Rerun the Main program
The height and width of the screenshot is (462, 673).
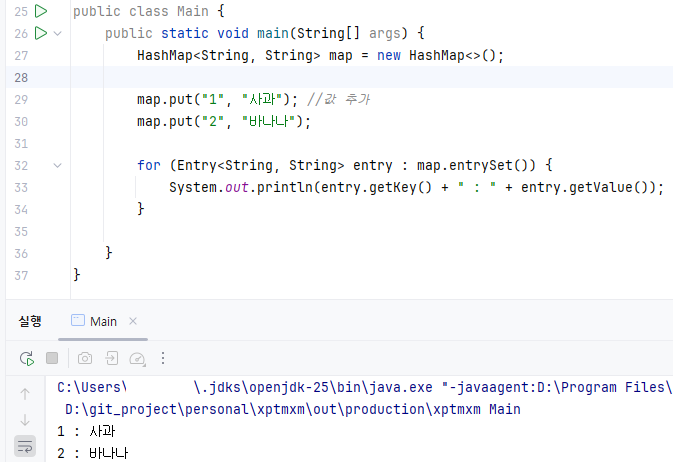pyautogui.click(x=27, y=358)
